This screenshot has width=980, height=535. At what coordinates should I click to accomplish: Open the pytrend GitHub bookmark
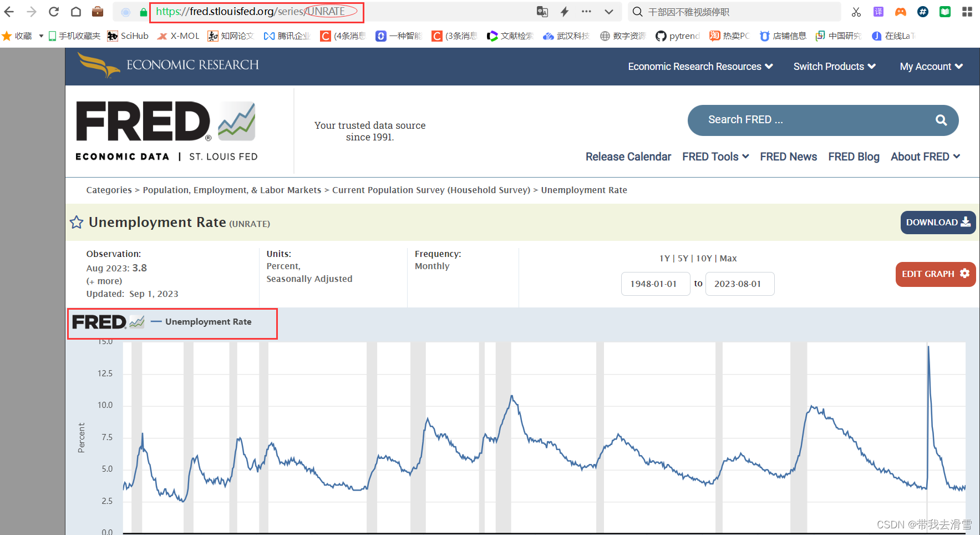coord(678,36)
